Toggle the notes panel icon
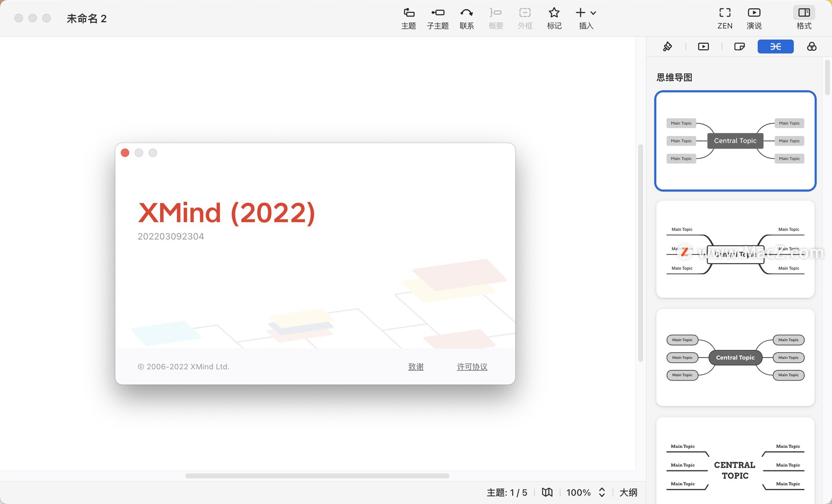Viewport: 832px width, 504px height. [740, 46]
